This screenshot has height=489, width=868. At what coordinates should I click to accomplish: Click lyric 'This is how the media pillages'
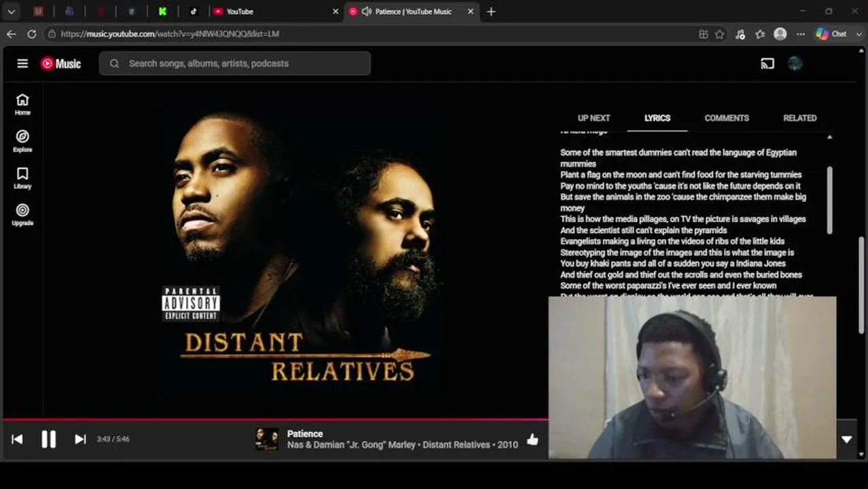point(683,219)
